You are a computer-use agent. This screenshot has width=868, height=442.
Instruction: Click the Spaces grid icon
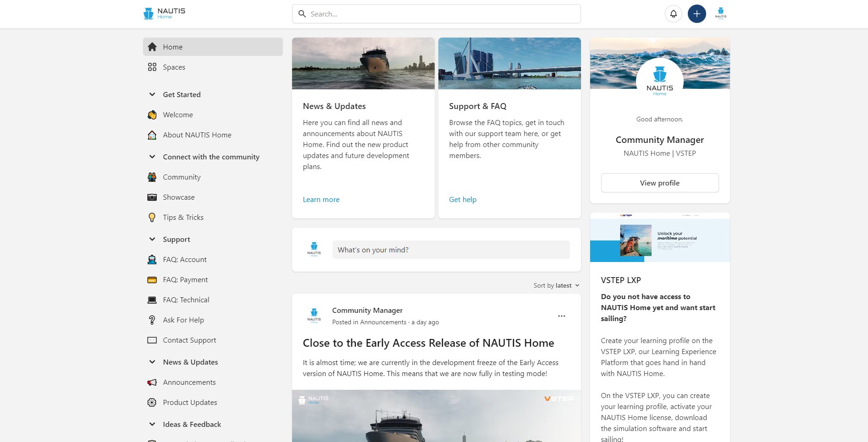[x=152, y=67]
